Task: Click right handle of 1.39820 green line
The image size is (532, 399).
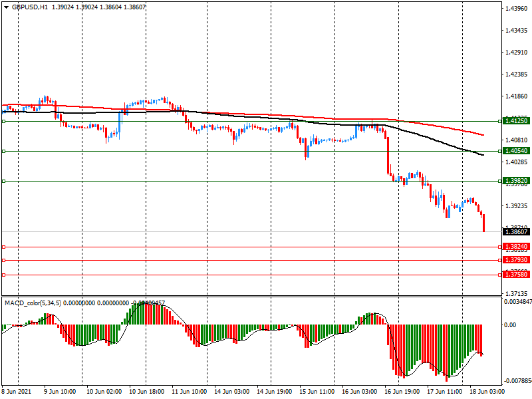Action: coord(500,181)
